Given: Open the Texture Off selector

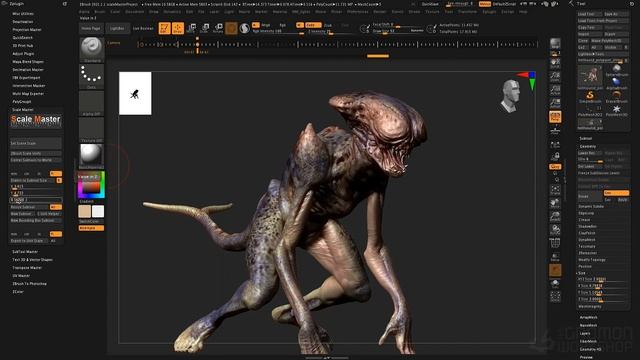Looking at the screenshot, I should 91,129.
